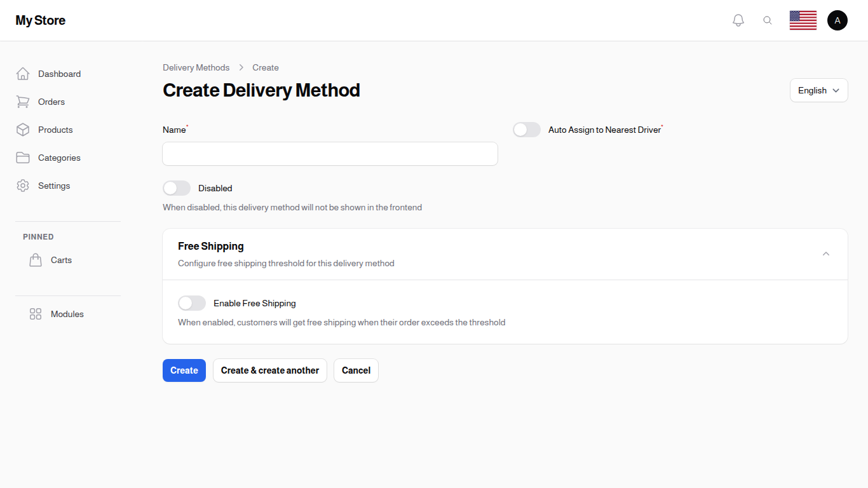This screenshot has height=488, width=868.
Task: Enable Free Shipping for this delivery method
Action: 191,303
